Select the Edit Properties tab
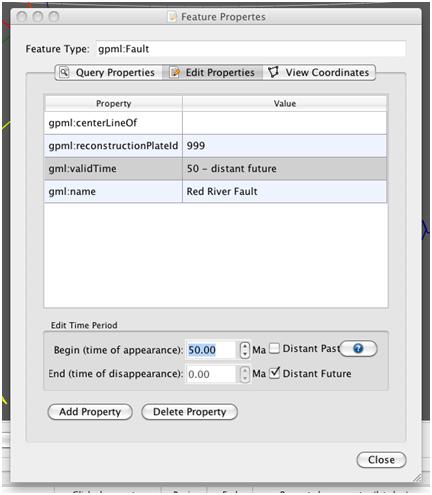 coord(213,72)
